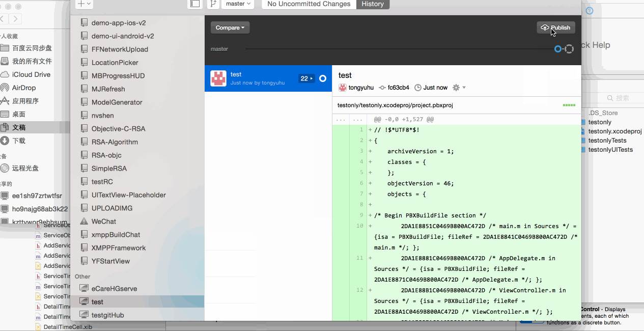This screenshot has width=644, height=331.
Task: Click the computer icon beside testgitHub
Action: (x=85, y=315)
